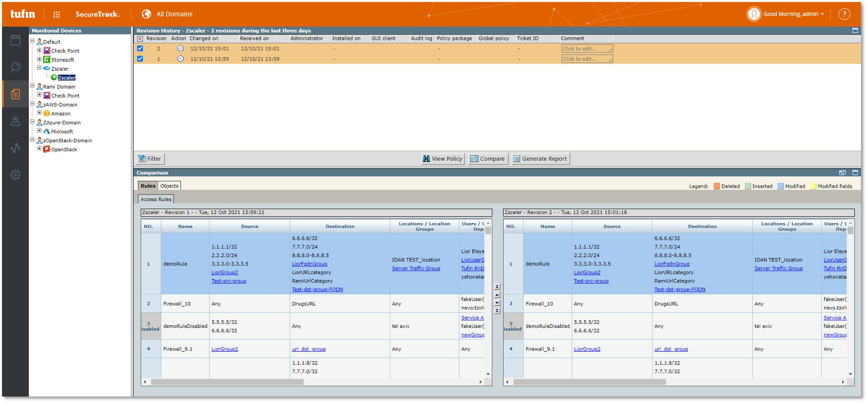The width and height of the screenshot is (868, 403).
Task: Switch to the Rules tab
Action: click(148, 186)
